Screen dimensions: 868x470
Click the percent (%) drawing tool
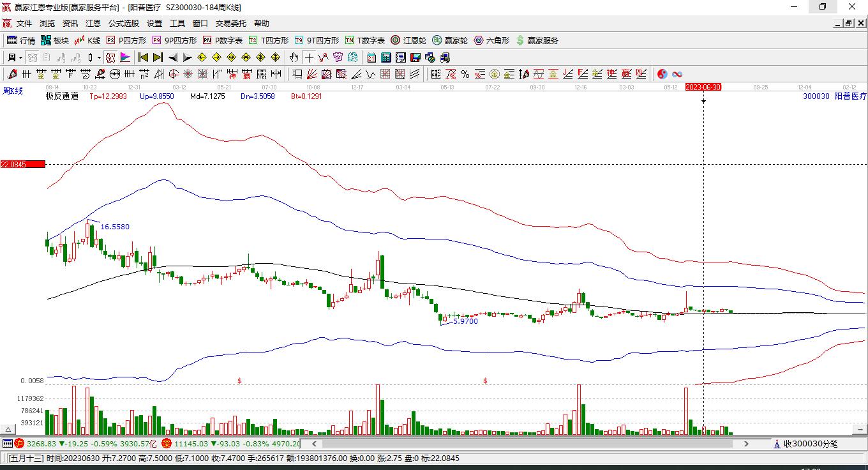pyautogui.click(x=465, y=74)
